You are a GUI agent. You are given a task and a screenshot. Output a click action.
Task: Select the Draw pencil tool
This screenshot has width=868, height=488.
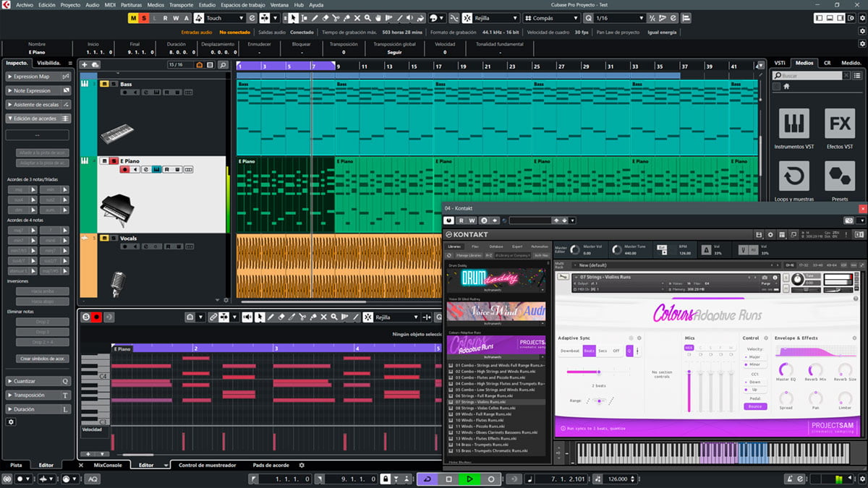[315, 18]
